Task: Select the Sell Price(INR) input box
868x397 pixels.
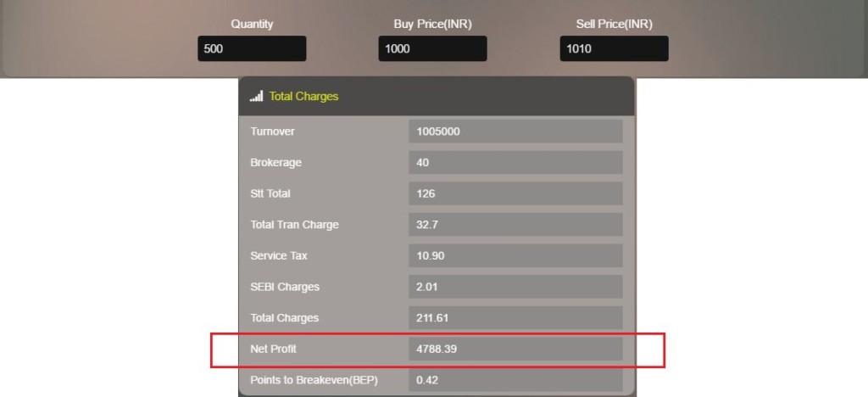Action: [x=614, y=48]
